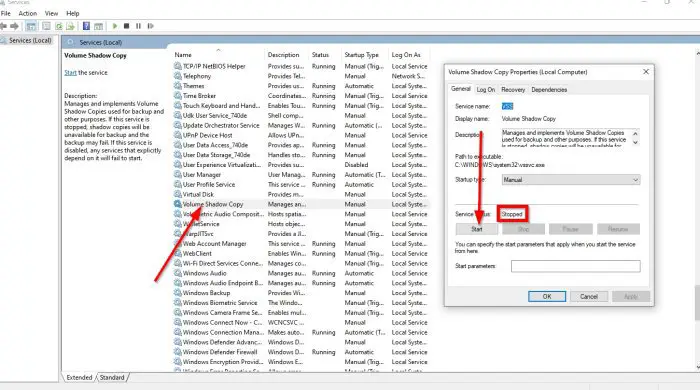Switch to the Log On tab
700x390 pixels.
pos(486,90)
